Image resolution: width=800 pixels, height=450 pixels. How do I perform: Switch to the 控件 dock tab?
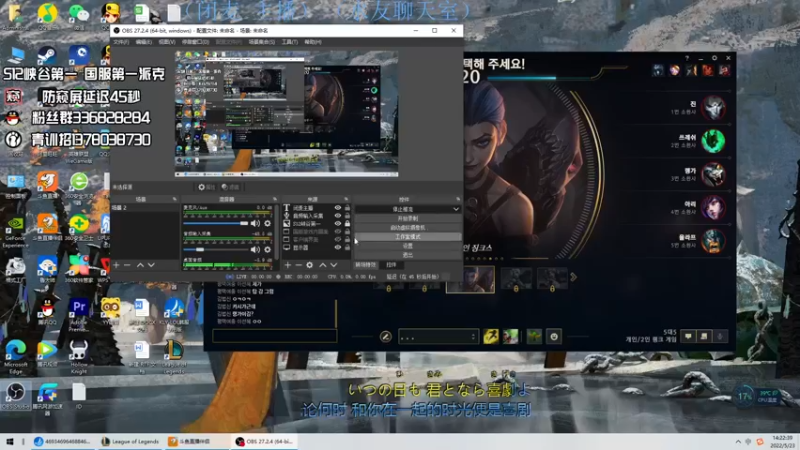391,265
